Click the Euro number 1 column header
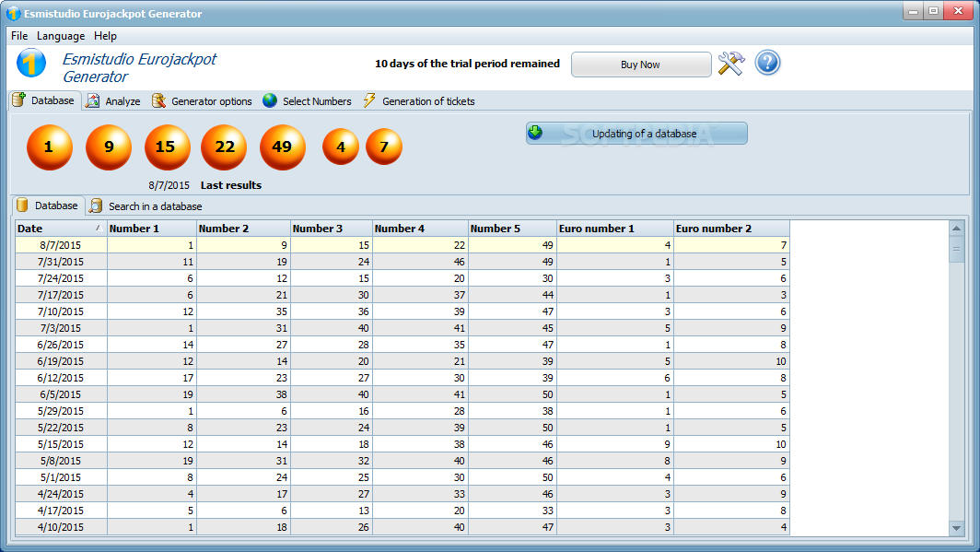 (x=615, y=229)
